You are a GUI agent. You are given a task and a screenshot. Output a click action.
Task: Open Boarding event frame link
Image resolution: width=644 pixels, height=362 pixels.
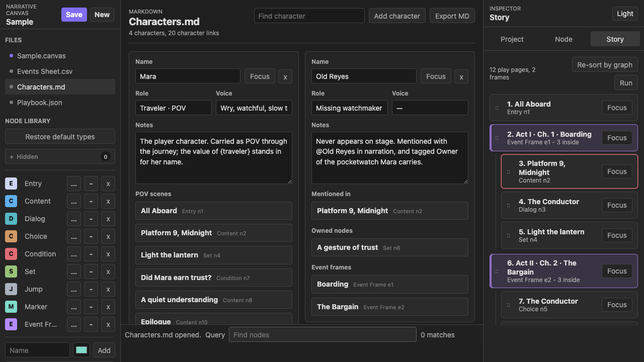coord(390,284)
